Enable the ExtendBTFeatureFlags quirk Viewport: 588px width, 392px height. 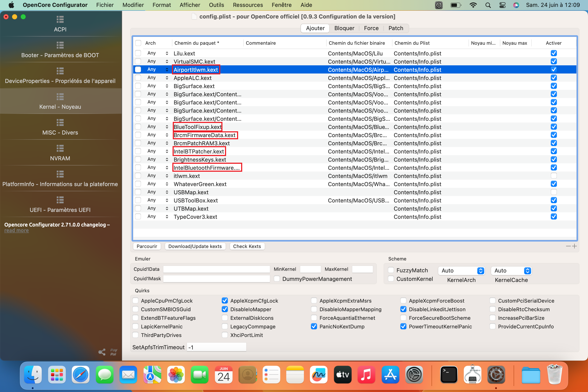(x=135, y=318)
